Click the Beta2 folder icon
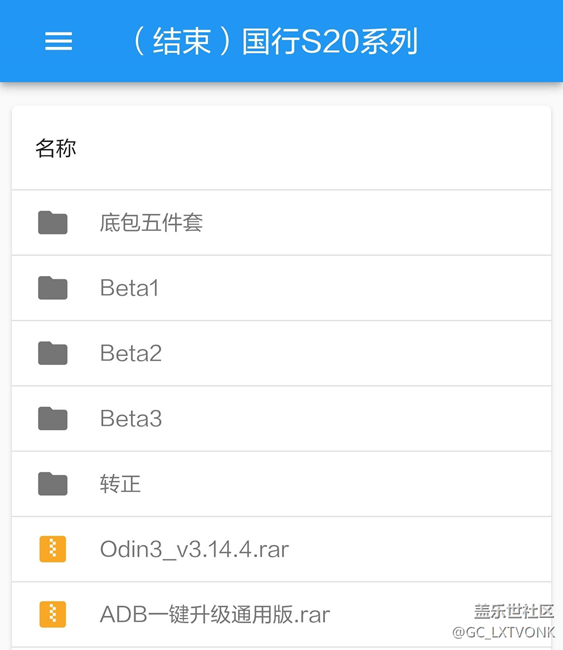 pyautogui.click(x=53, y=353)
